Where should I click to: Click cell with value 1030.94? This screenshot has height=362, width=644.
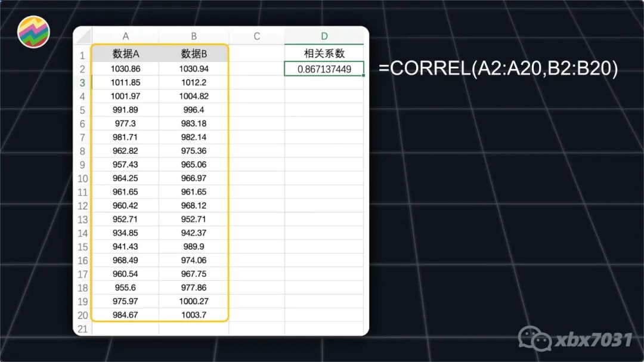[x=194, y=69]
